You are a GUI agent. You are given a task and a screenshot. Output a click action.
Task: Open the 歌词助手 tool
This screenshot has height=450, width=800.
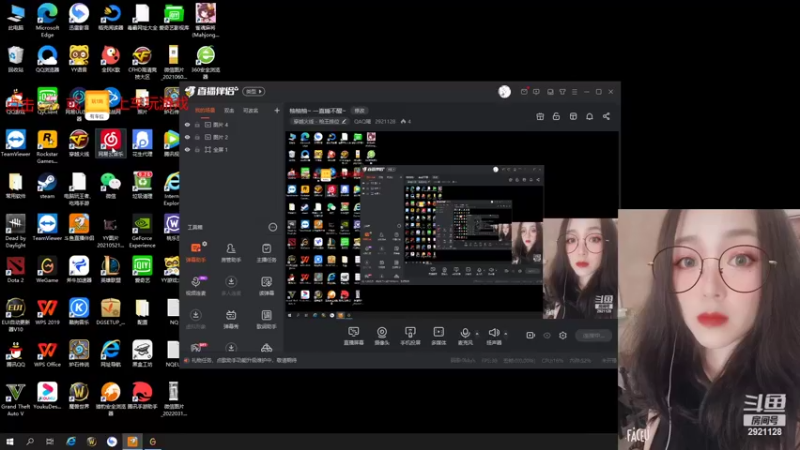click(x=266, y=319)
